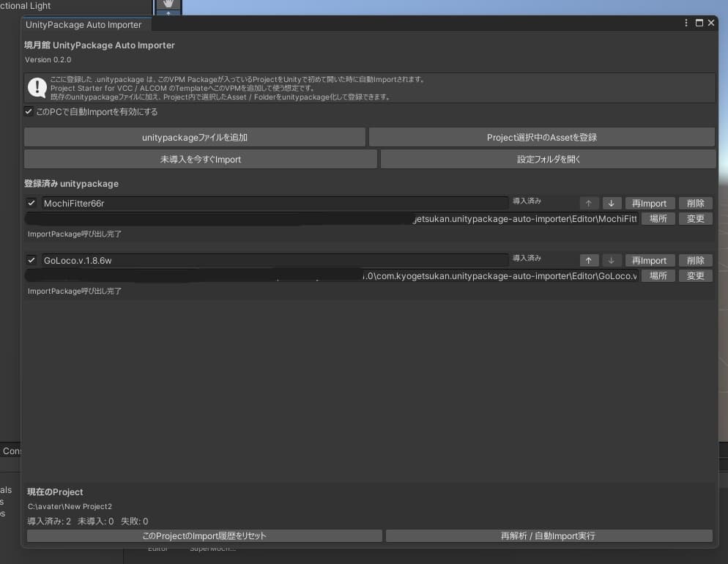Click the GoLoco package path field
This screenshot has width=728, height=564.
[332, 275]
